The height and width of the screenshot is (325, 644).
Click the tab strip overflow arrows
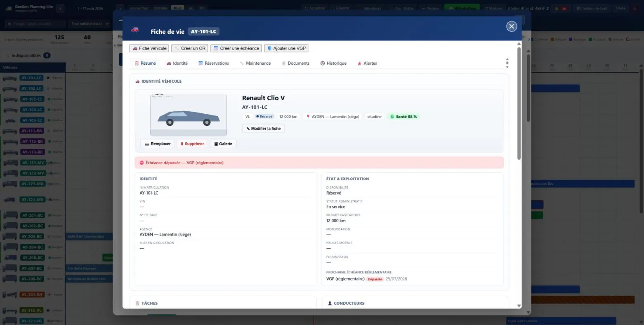pos(507,63)
